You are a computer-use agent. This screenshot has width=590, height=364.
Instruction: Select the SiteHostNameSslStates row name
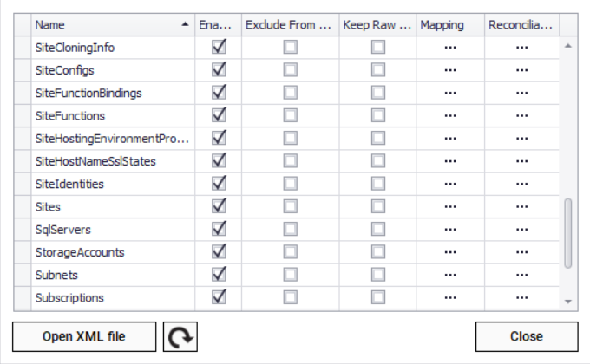point(95,161)
